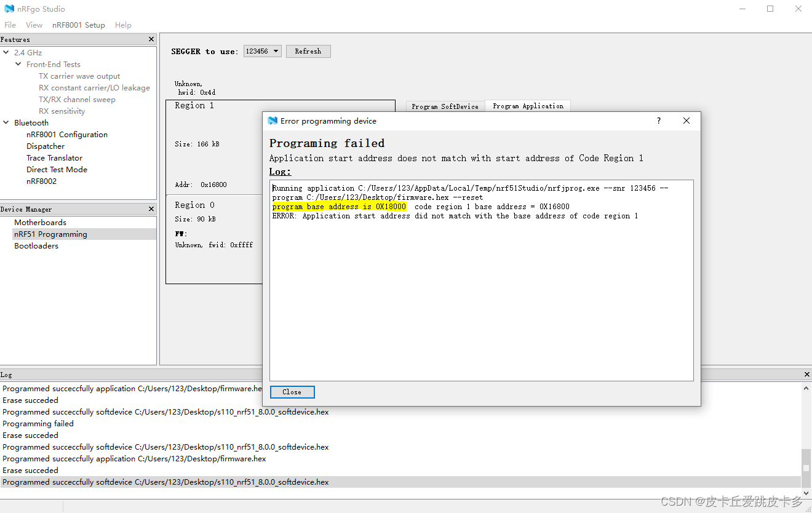Screen dimensions: 812x513
Task: Open Dispatcher in Features tree
Action: [46, 146]
